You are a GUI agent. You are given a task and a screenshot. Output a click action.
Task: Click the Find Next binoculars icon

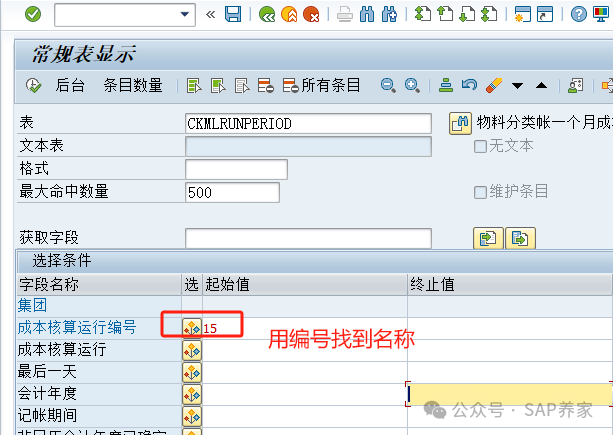tap(389, 14)
